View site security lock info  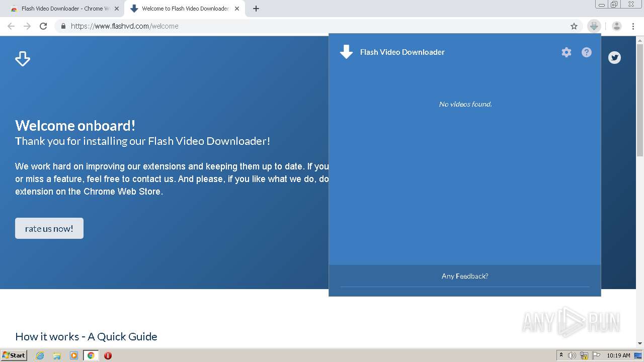click(63, 26)
